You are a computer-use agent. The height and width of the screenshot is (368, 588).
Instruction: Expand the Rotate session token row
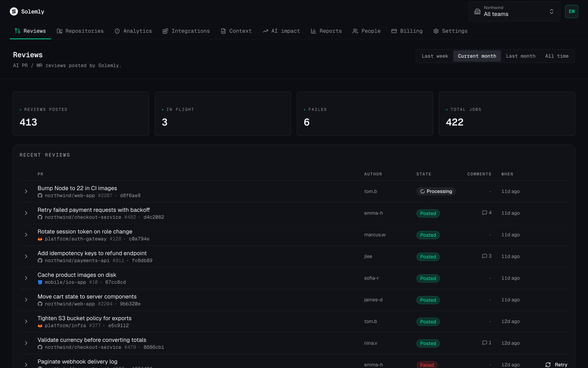pyautogui.click(x=26, y=235)
